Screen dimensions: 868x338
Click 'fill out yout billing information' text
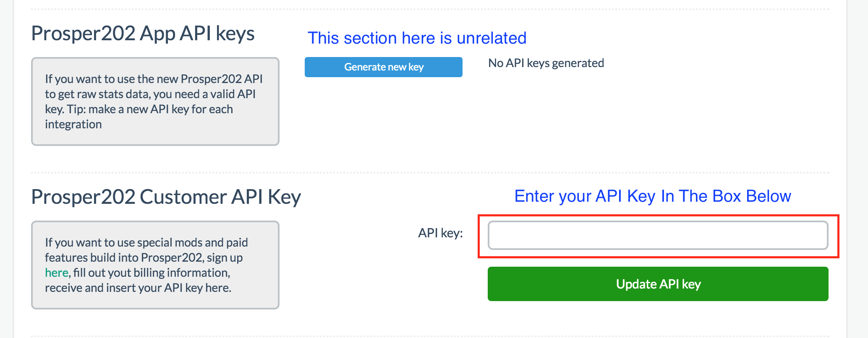pyautogui.click(x=152, y=273)
